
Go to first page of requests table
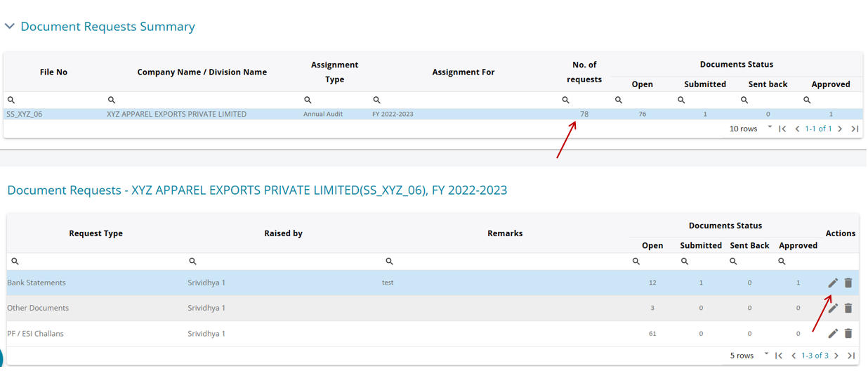click(779, 356)
